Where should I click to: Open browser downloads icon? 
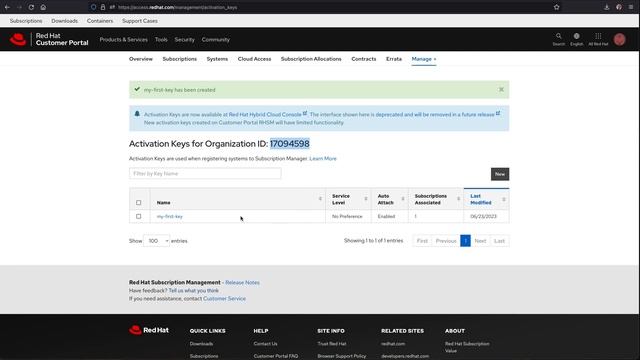(x=607, y=7)
